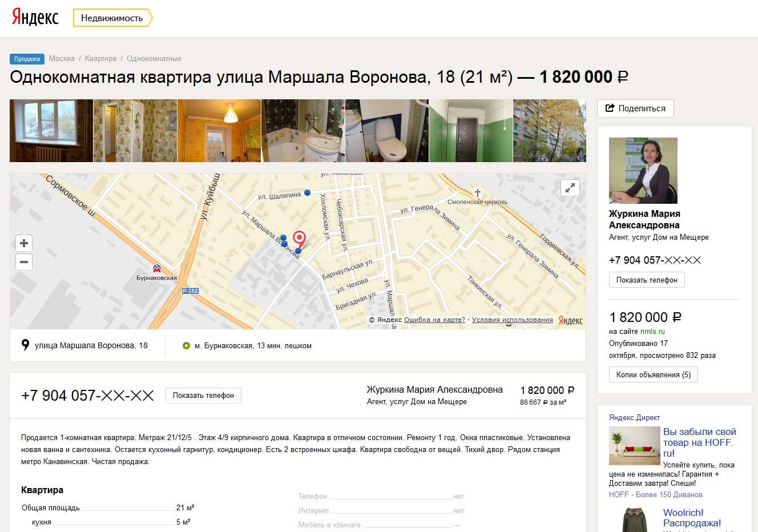Open Условия использования map link
Screen dimensions: 758x532
513,320
